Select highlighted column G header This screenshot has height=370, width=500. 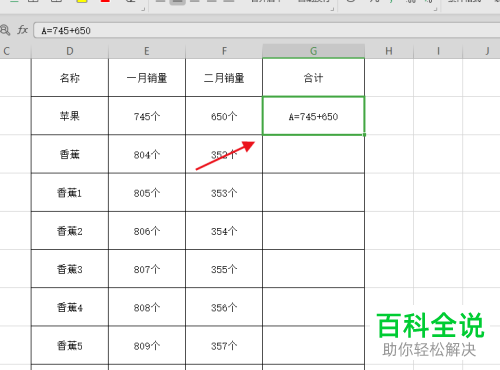coord(313,51)
